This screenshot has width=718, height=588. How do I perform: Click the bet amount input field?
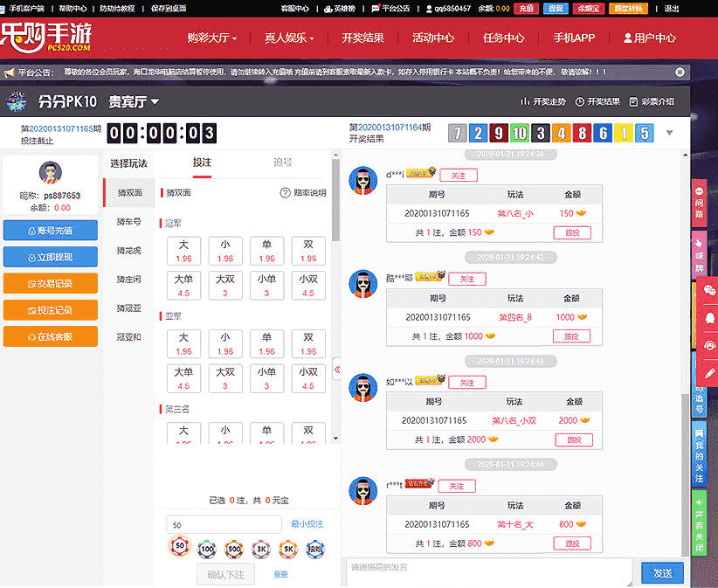point(225,524)
